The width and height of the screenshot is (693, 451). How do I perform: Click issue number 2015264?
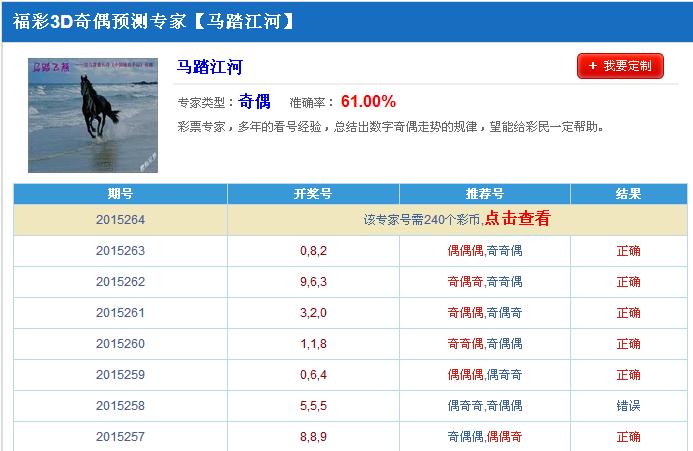click(x=120, y=220)
